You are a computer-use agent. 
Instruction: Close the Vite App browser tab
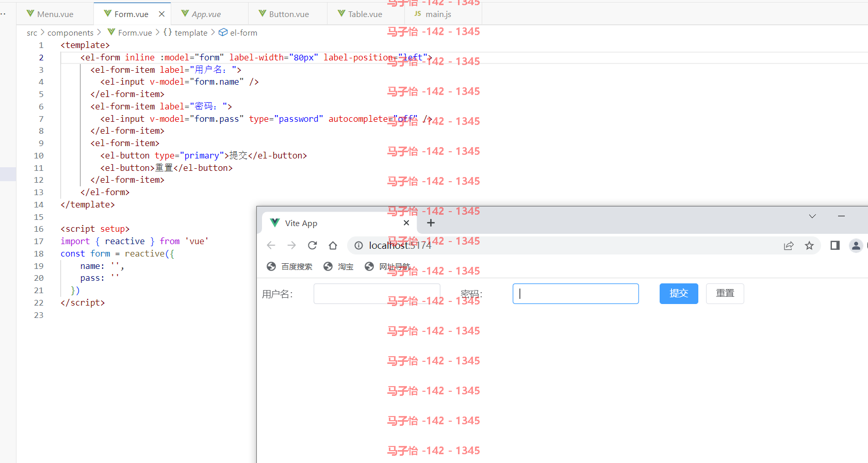click(406, 223)
